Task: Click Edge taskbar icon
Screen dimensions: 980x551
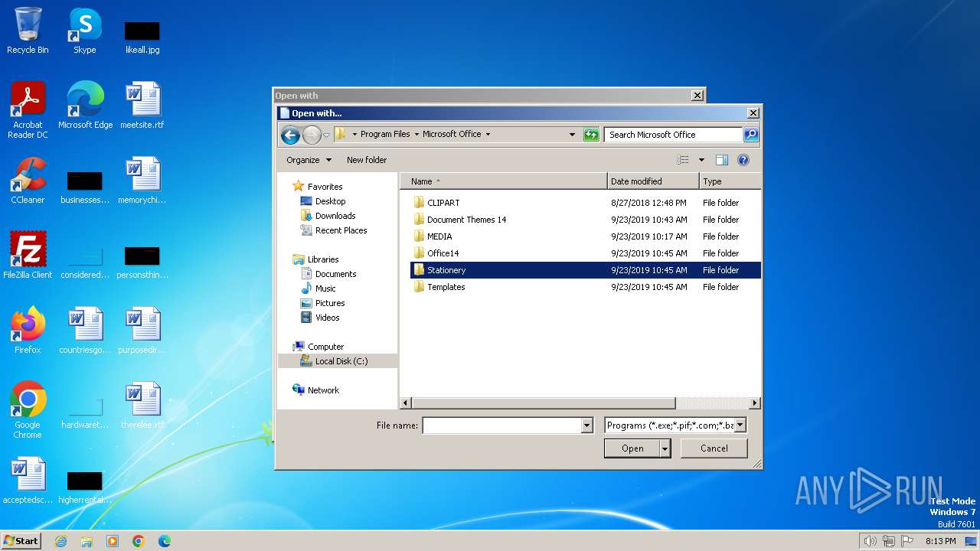Action: 165,541
